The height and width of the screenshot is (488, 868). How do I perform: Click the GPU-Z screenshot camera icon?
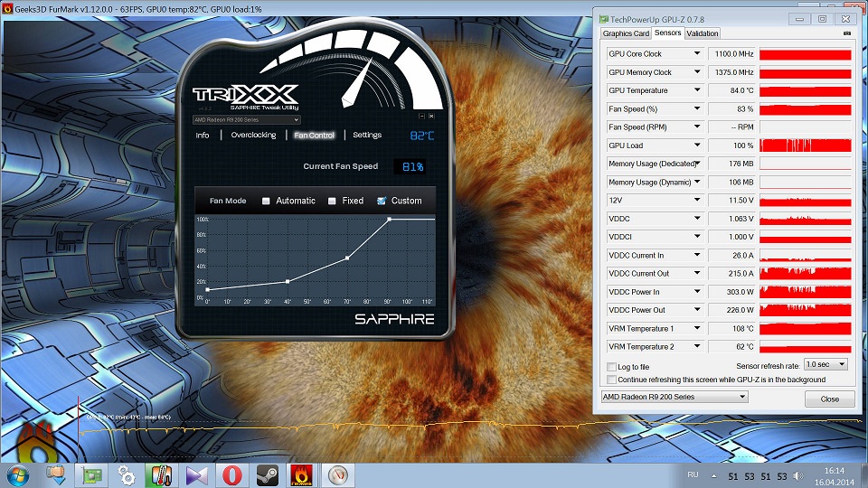coord(846,33)
